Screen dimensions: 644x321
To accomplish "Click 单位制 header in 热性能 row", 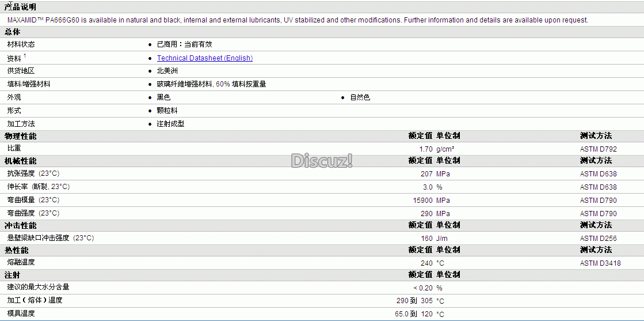I will (x=448, y=250).
